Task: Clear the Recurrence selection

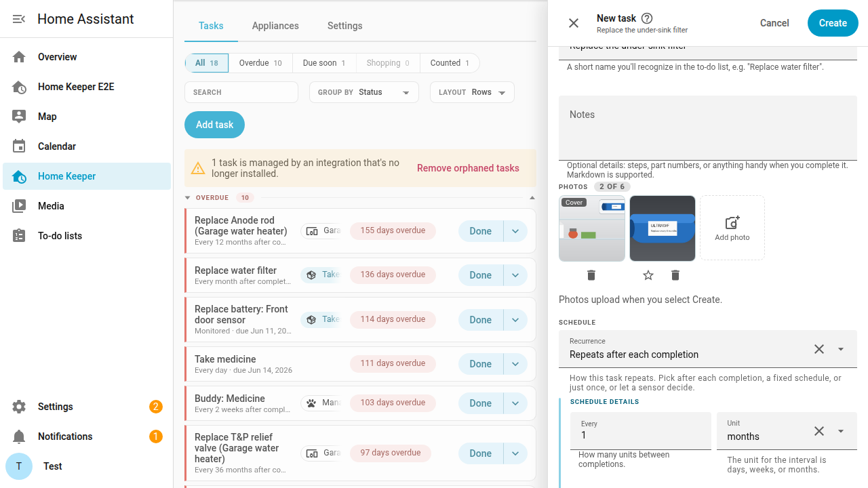Action: [x=819, y=349]
